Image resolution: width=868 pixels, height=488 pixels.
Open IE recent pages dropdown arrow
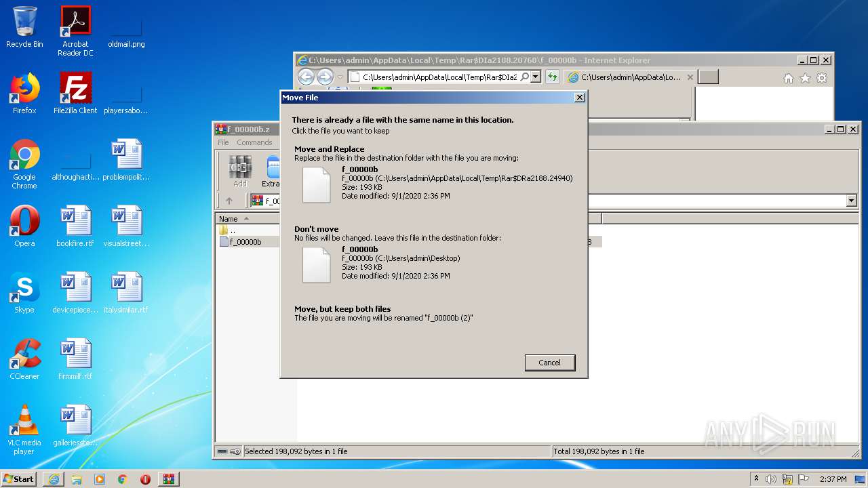(340, 77)
